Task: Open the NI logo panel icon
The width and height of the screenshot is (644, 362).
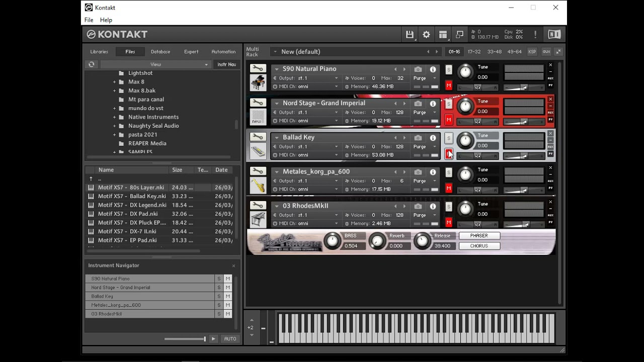Action: point(554,34)
